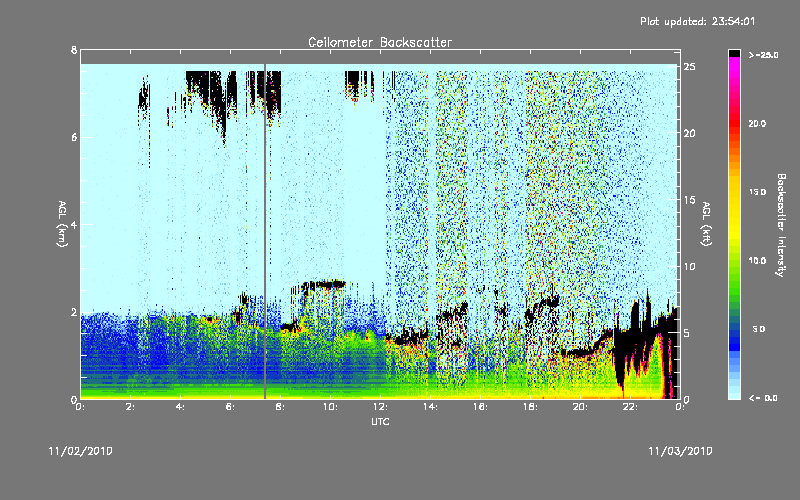Click the '<- 0.0' colorbar minimum label
This screenshot has height=500, width=800.
pos(763,397)
